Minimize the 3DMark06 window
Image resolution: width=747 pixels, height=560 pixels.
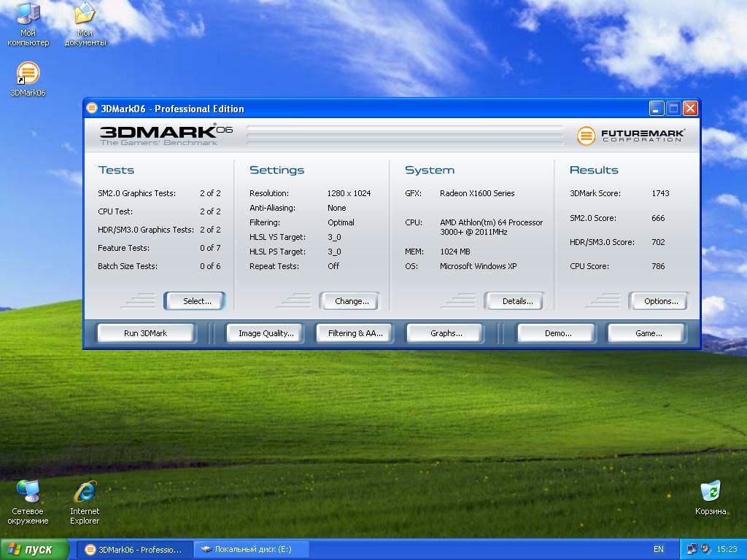tap(657, 109)
